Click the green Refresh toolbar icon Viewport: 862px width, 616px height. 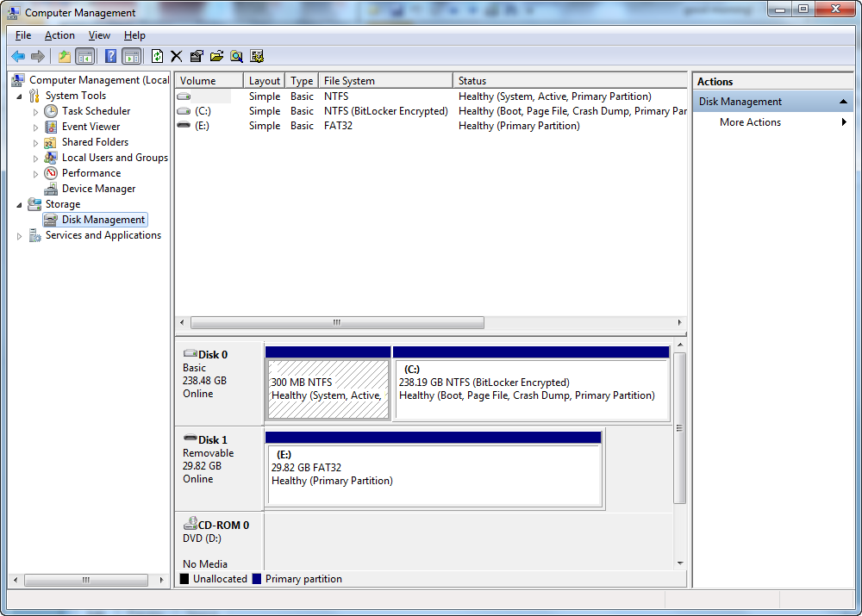(157, 56)
